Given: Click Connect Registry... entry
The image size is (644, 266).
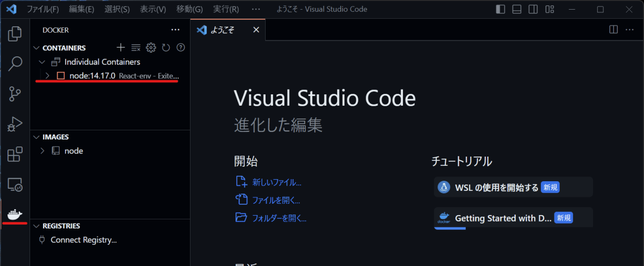Looking at the screenshot, I should click(x=84, y=240).
